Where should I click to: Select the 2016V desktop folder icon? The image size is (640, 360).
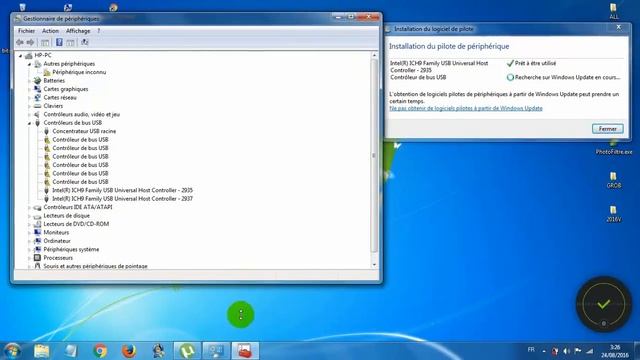pos(613,214)
